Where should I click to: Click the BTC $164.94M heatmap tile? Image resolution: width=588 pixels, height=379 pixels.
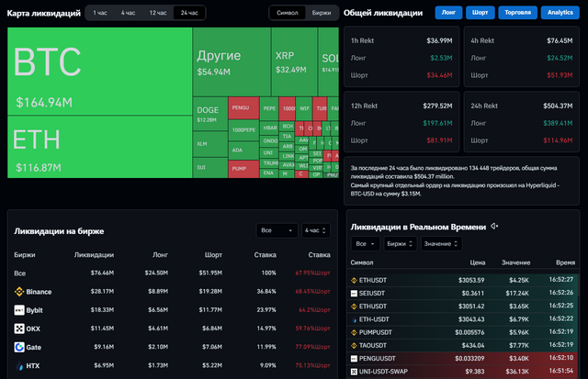tap(100, 72)
